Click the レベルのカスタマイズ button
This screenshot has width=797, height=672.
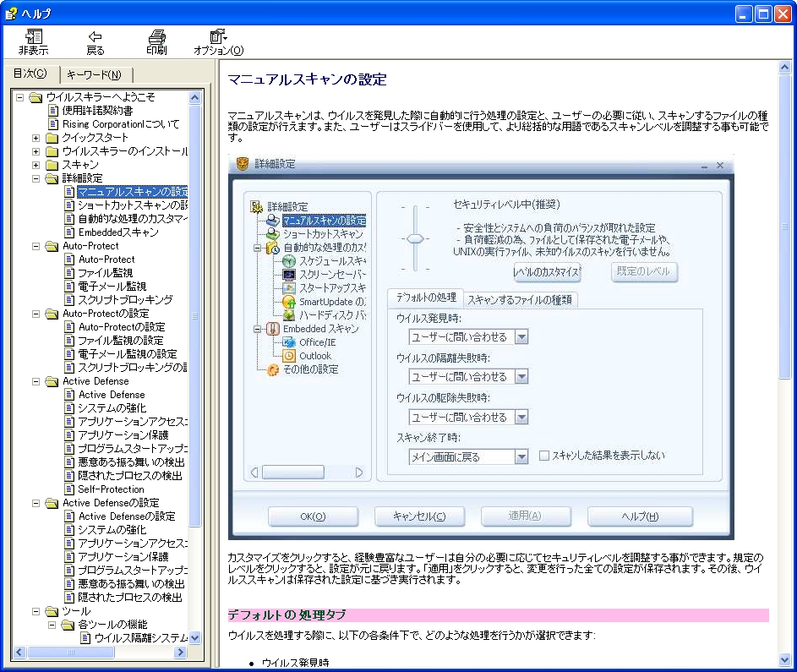coord(547,272)
